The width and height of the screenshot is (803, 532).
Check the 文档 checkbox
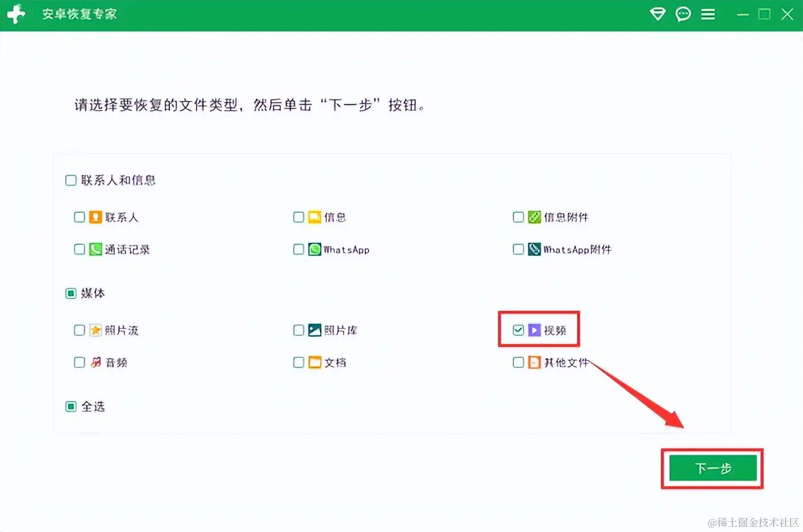point(298,362)
